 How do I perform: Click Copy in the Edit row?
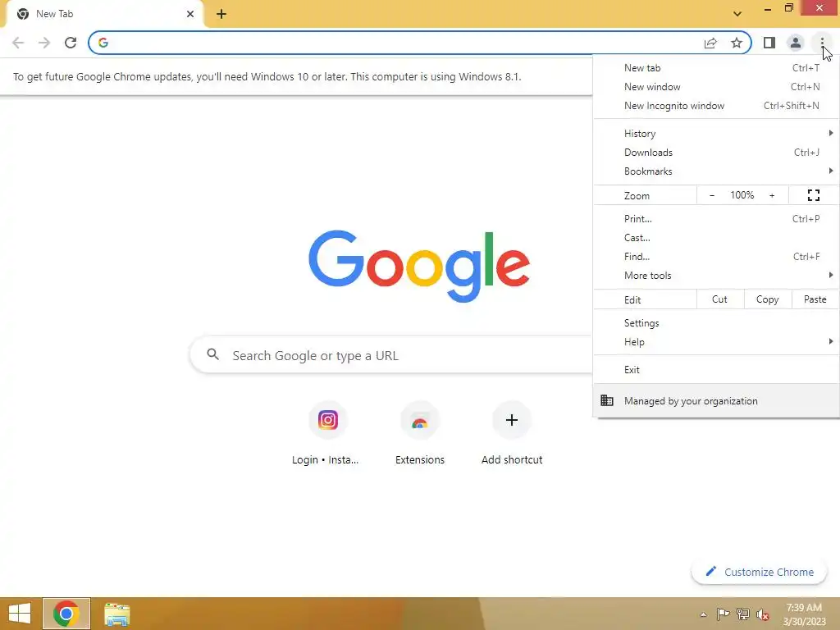click(767, 299)
